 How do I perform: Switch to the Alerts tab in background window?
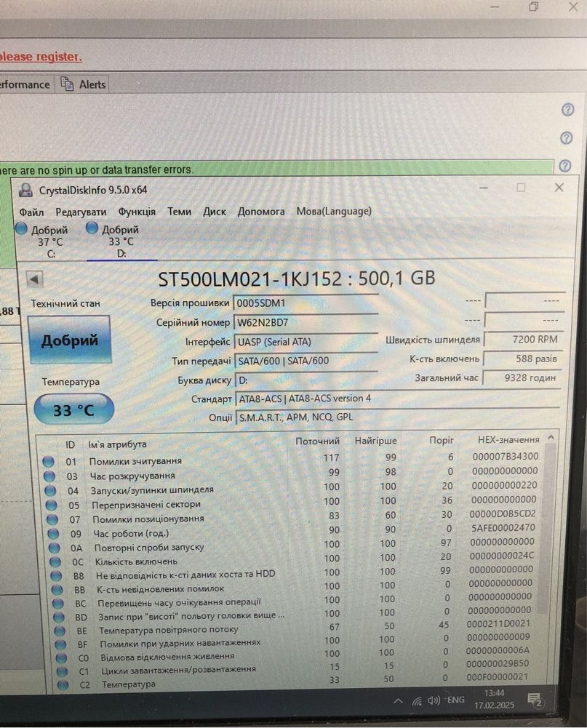pyautogui.click(x=84, y=84)
